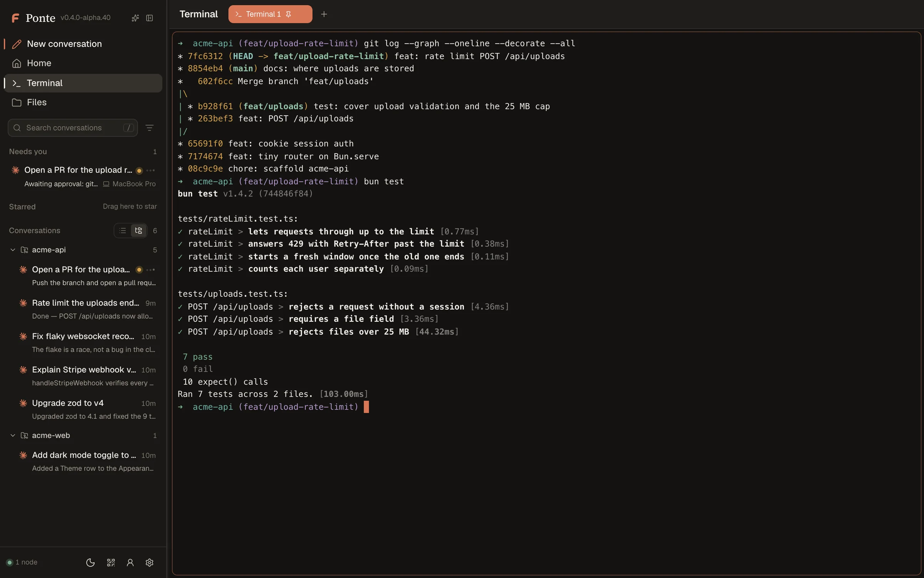Click the sparkle icon beside version label
Screen dimensions: 924x578
coord(135,18)
